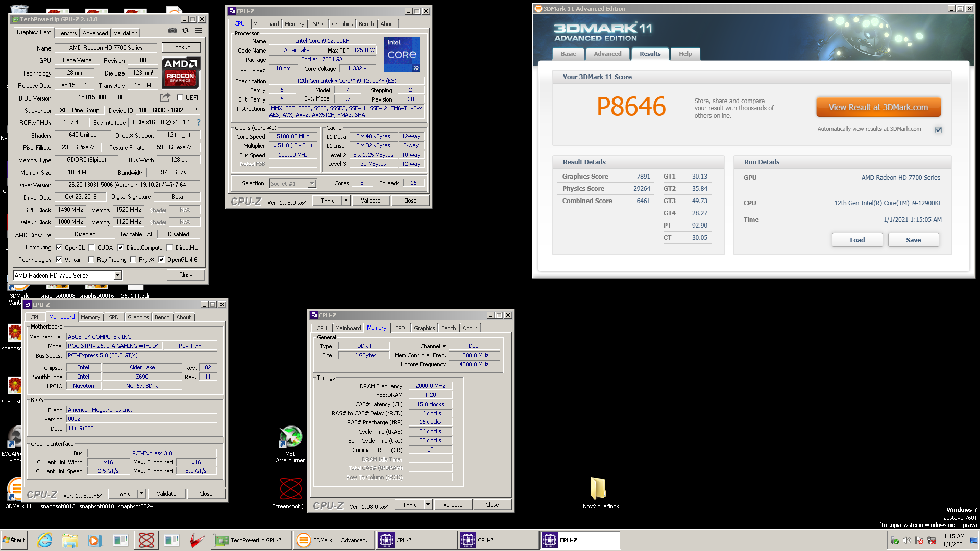The width and height of the screenshot is (980, 551).
Task: Open Nový priečinok desktop folder
Action: 600,493
